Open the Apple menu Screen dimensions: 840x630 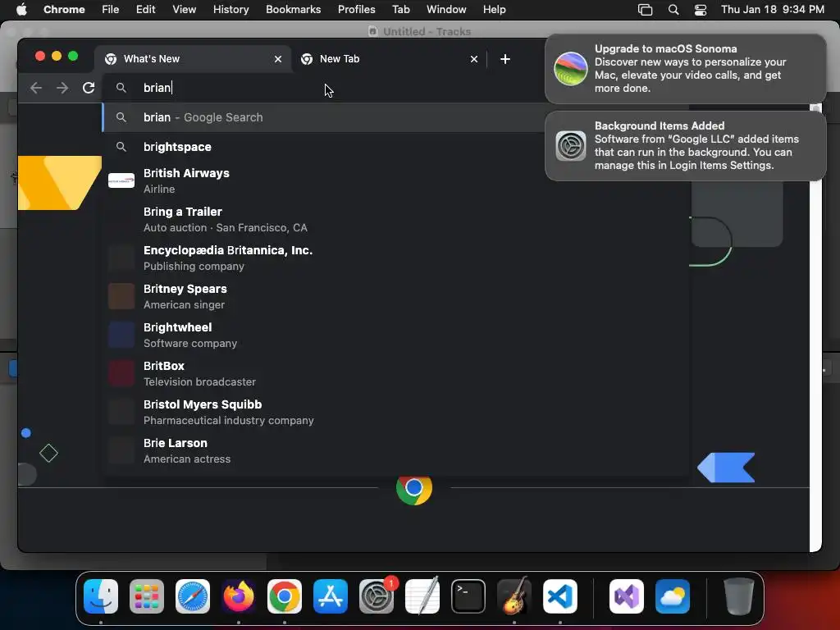point(21,10)
